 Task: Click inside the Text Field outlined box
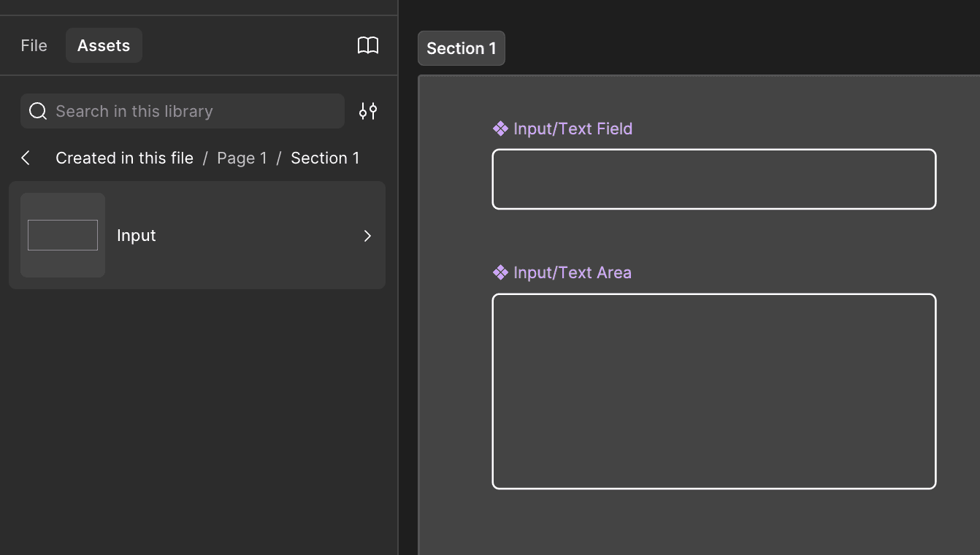[x=713, y=179]
